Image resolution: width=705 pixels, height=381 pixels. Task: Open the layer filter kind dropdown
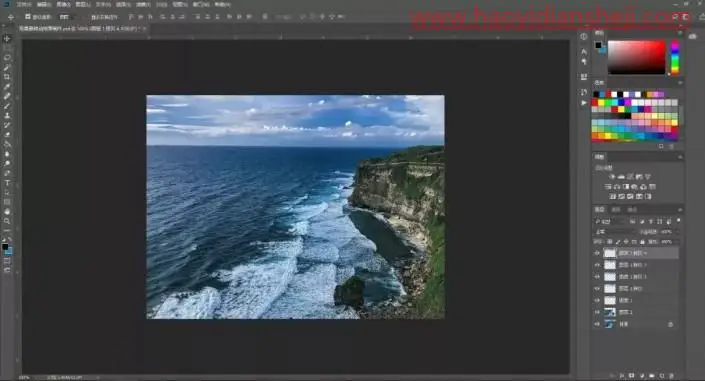pyautogui.click(x=611, y=221)
